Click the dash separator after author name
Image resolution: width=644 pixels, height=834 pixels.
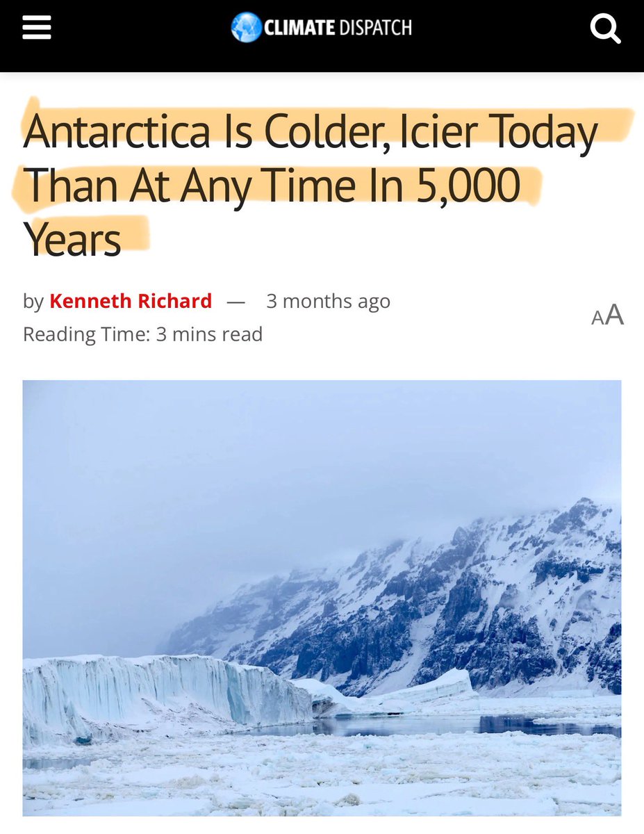click(236, 301)
